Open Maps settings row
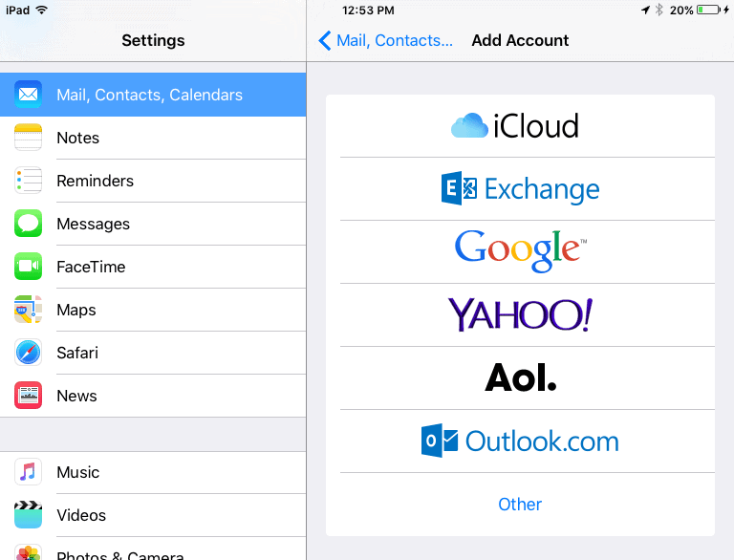 click(x=153, y=310)
